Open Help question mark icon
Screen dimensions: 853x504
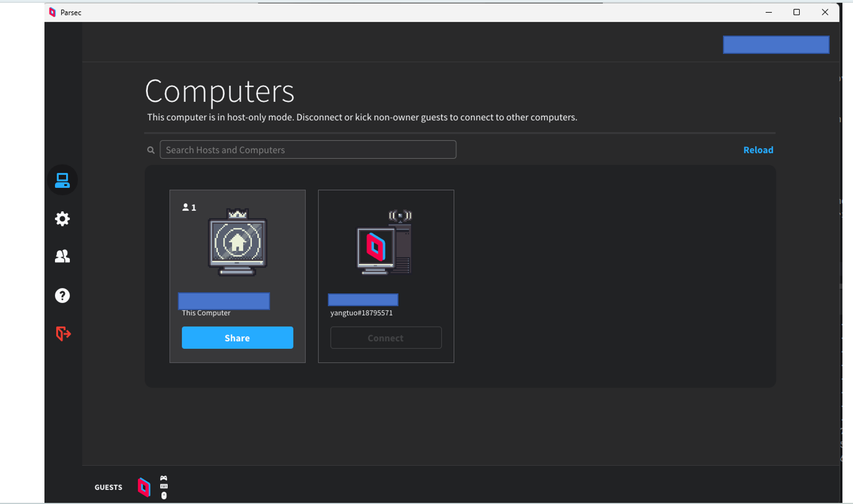coord(62,296)
